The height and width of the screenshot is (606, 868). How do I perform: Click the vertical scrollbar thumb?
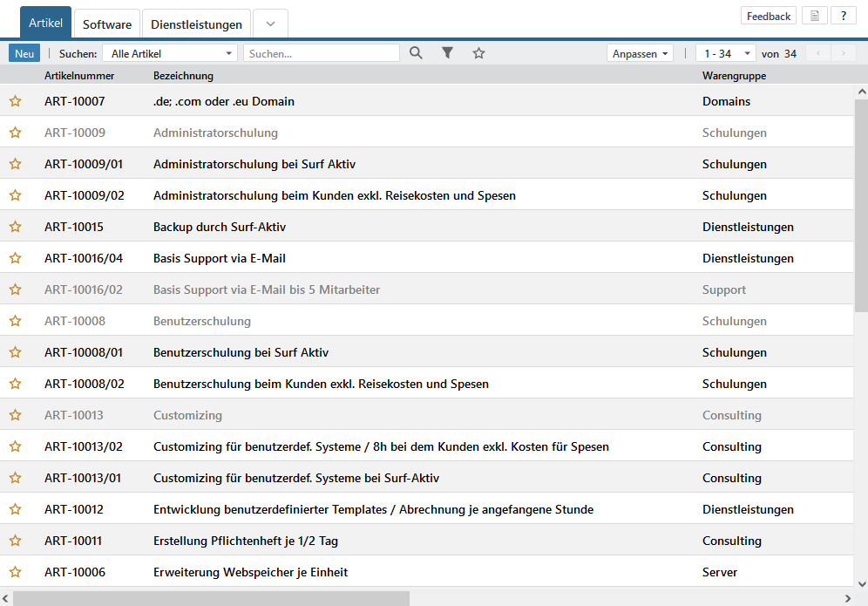point(861,206)
